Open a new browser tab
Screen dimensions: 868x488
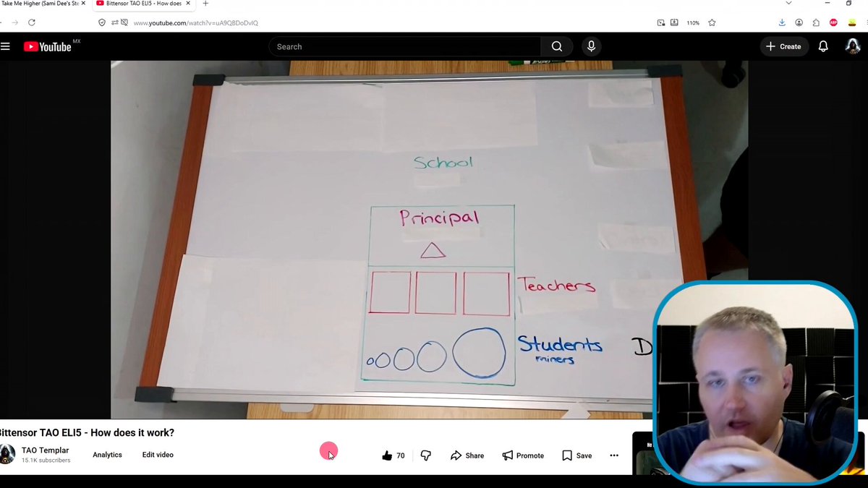(205, 4)
